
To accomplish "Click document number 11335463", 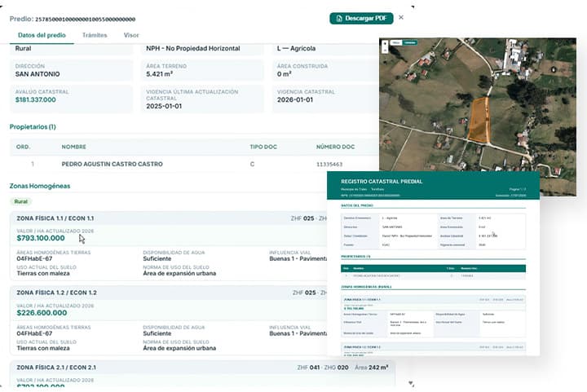I will pos(329,164).
